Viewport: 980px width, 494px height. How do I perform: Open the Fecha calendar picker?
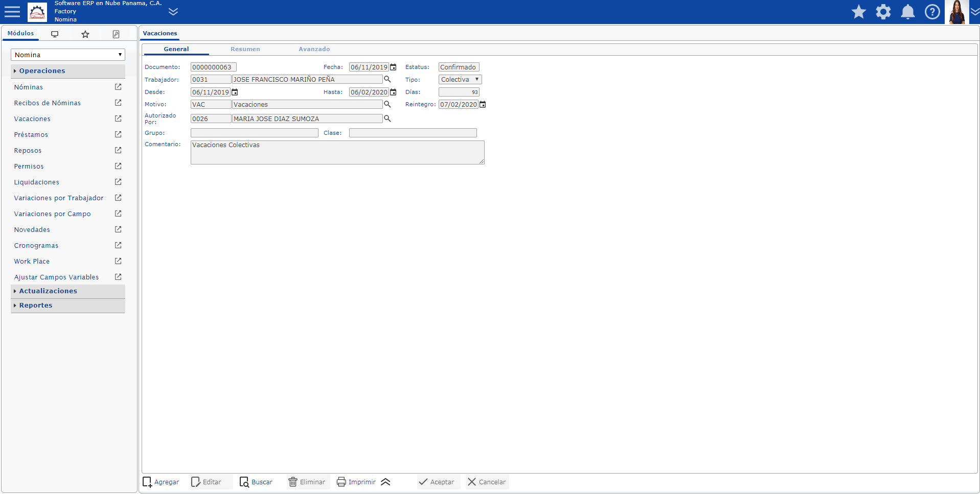point(393,67)
